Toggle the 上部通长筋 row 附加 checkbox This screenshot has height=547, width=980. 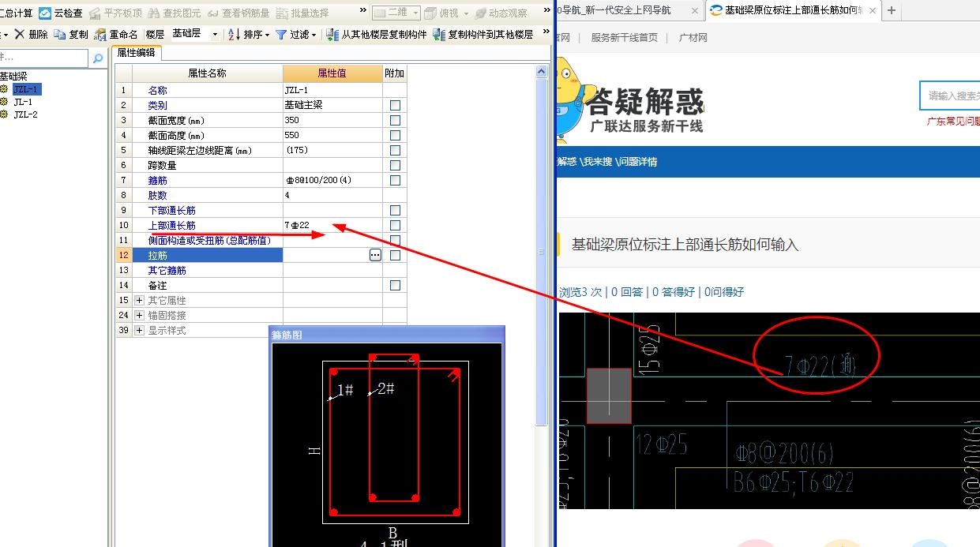pyautogui.click(x=395, y=225)
